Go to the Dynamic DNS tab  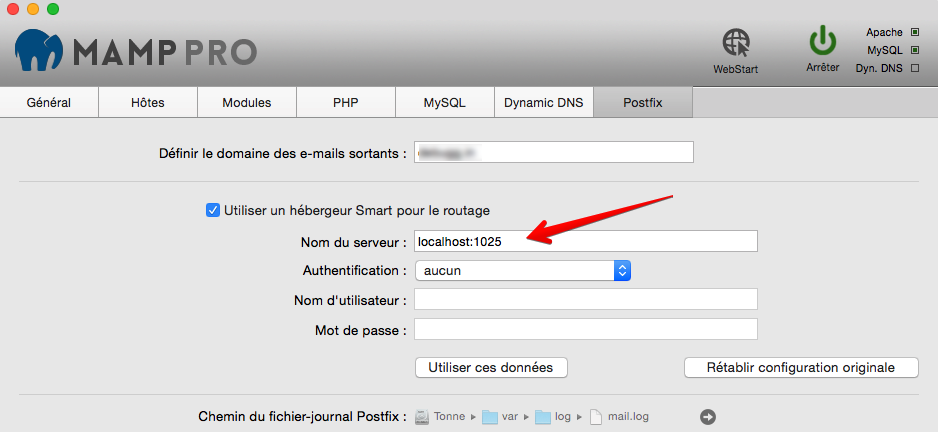pyautogui.click(x=544, y=102)
